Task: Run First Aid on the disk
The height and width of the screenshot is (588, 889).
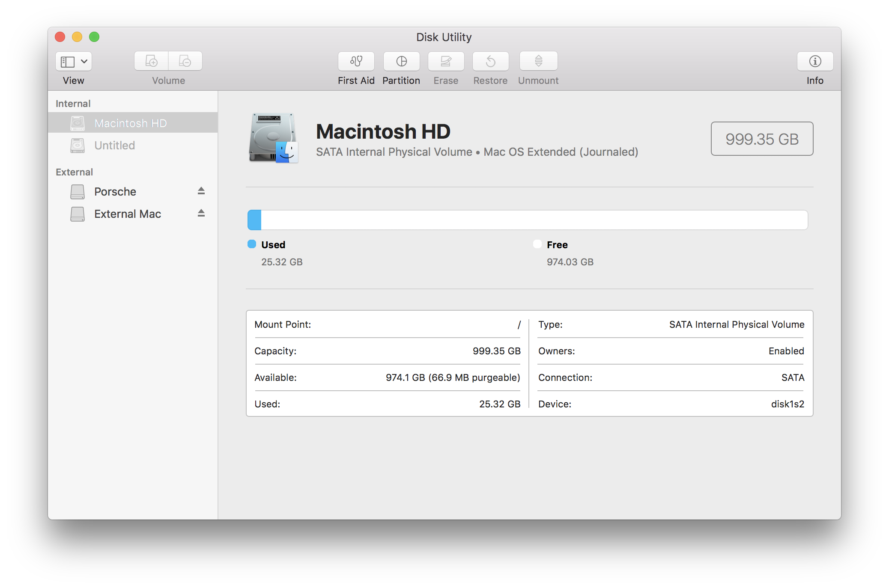Action: (356, 61)
